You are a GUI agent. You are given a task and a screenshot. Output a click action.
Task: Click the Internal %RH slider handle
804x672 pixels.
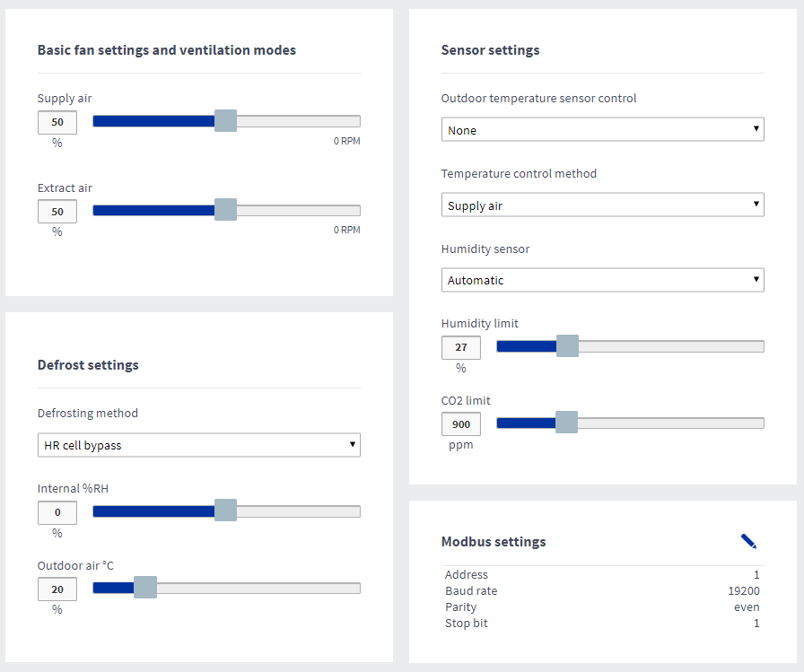pyautogui.click(x=225, y=511)
